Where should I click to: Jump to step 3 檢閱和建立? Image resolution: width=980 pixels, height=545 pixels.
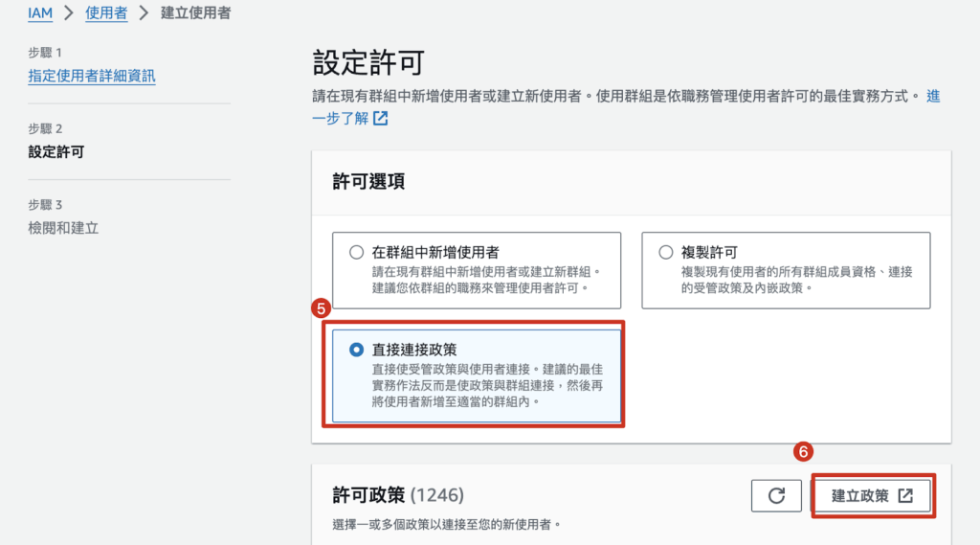point(63,228)
